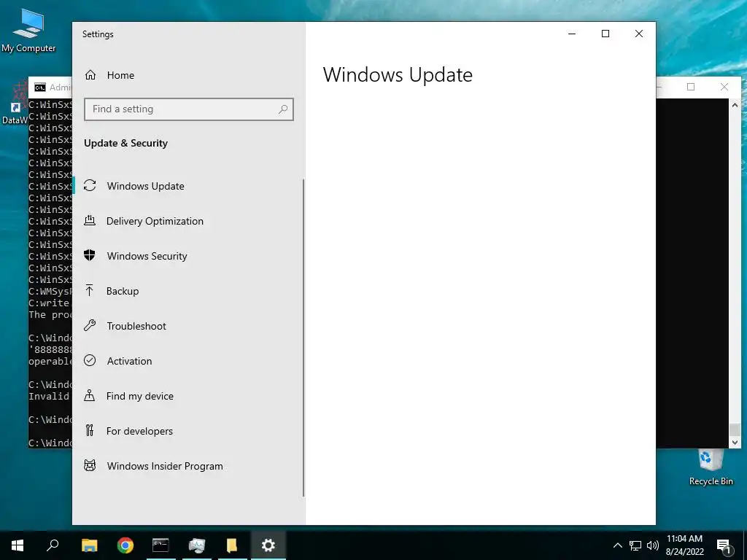Viewport: 747px width, 560px height.
Task: Click the Delivery Optimization icon
Action: tap(90, 220)
